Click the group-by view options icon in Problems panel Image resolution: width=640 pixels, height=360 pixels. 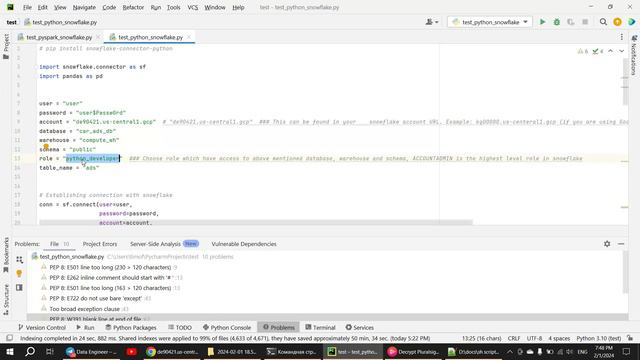tap(19, 260)
